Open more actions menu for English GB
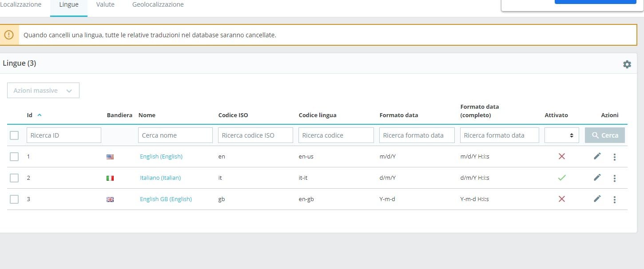 [614, 199]
